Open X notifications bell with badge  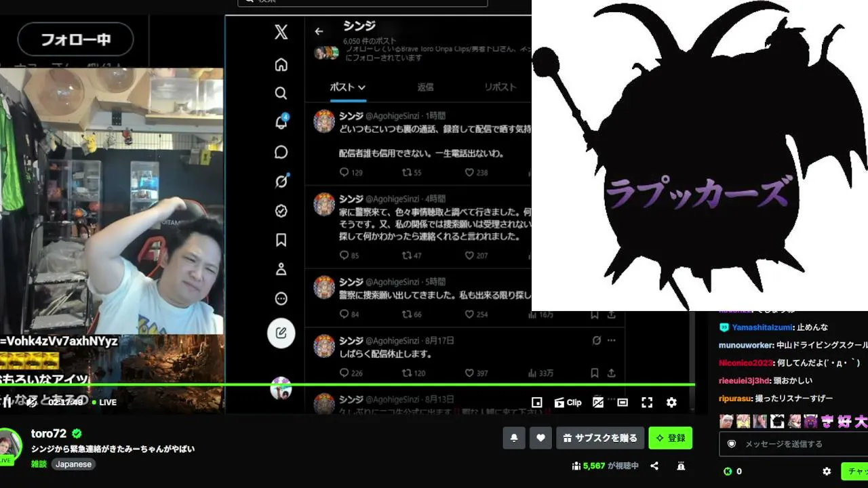pyautogui.click(x=281, y=122)
